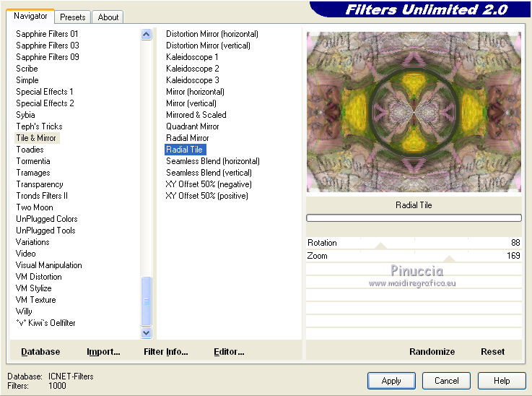
Task: Open the Toadies category
Action: [30, 150]
